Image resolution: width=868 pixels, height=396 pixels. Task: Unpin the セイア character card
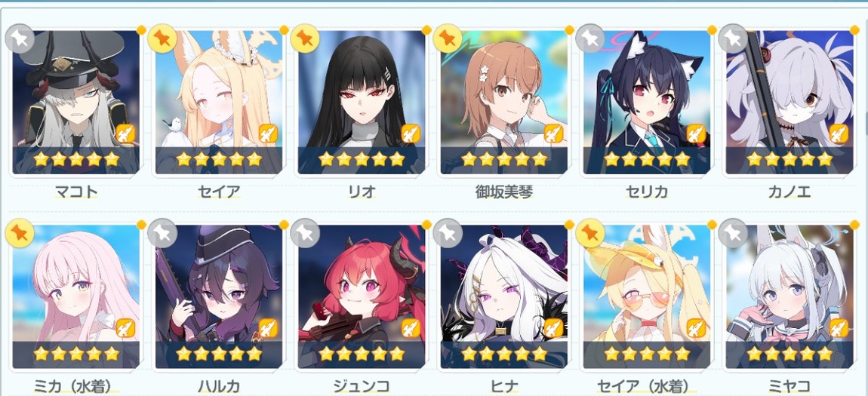[162, 38]
